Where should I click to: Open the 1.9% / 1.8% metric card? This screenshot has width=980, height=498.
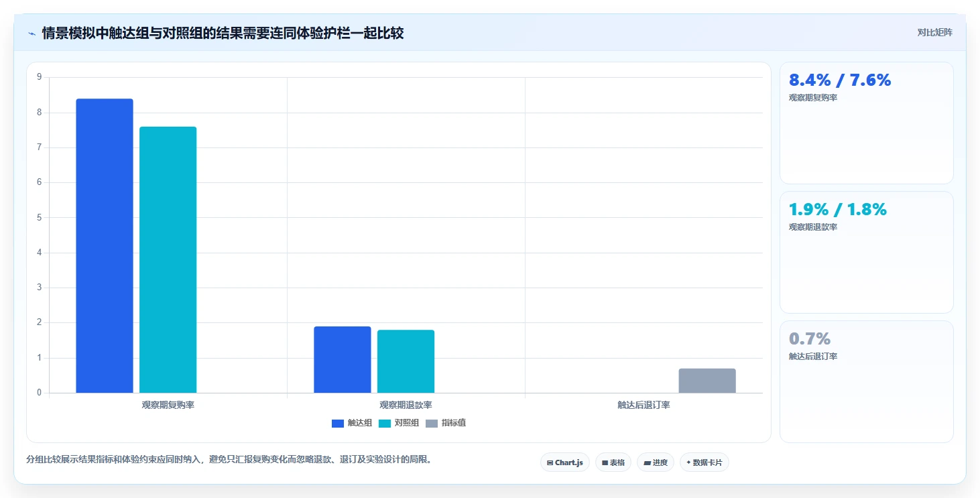(x=867, y=252)
